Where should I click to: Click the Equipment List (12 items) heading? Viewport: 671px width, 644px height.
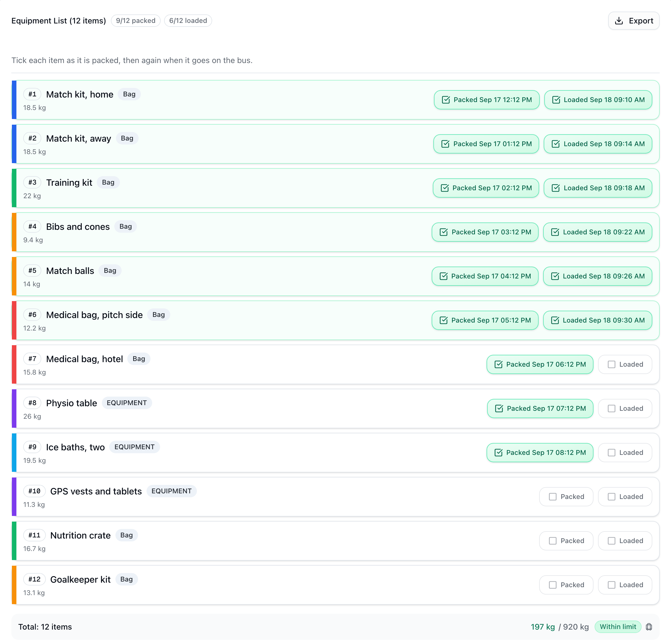click(59, 21)
